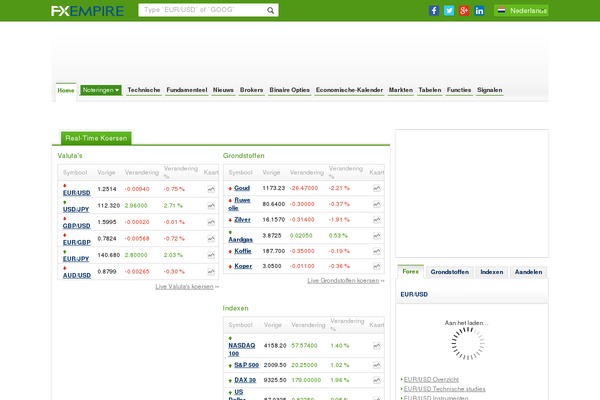This screenshot has width=600, height=400.
Task: Open the Nieuws menu item
Action: point(223,90)
